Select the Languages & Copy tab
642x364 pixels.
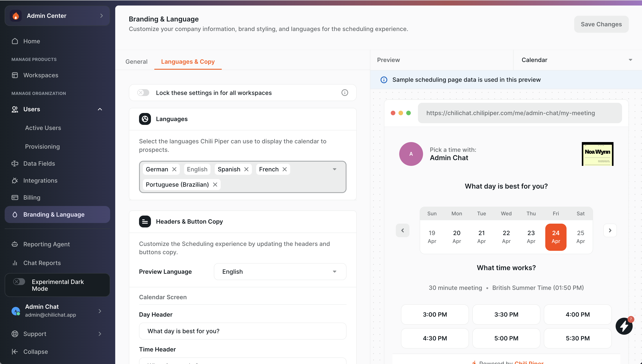(188, 62)
